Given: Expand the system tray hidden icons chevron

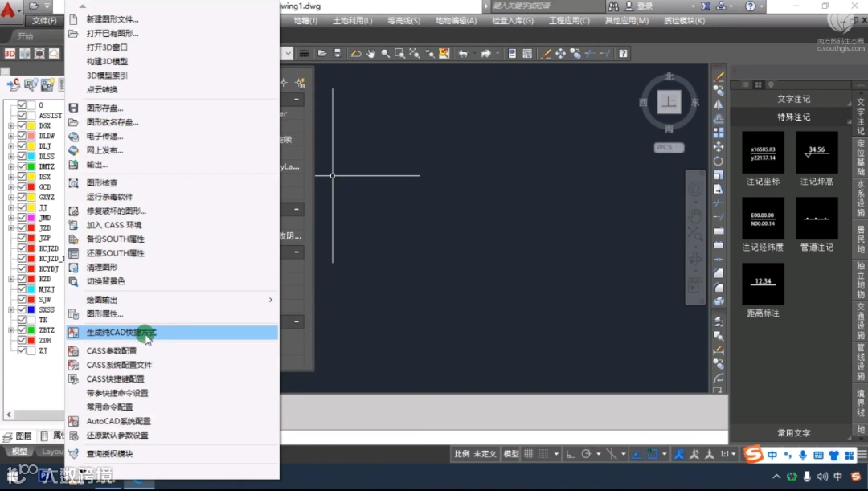Looking at the screenshot, I should (x=776, y=477).
